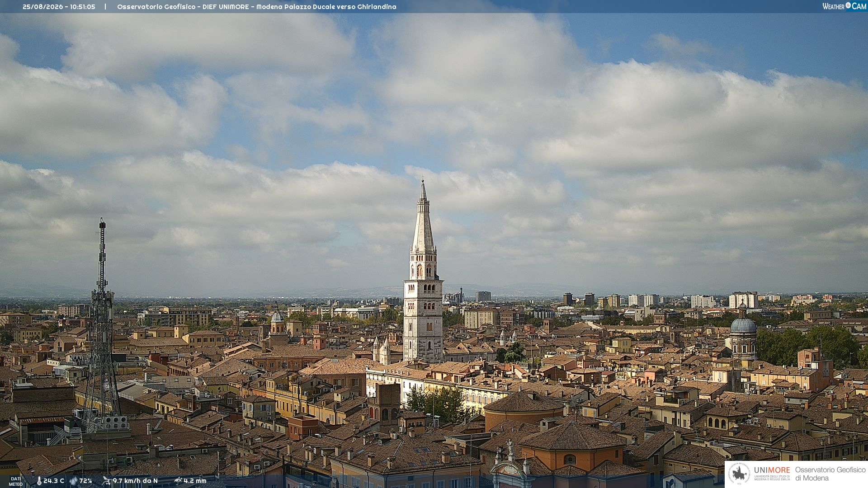Click the Osservatorio Geofisico di Modena text
Viewport: 868px width, 488px height.
click(x=830, y=474)
